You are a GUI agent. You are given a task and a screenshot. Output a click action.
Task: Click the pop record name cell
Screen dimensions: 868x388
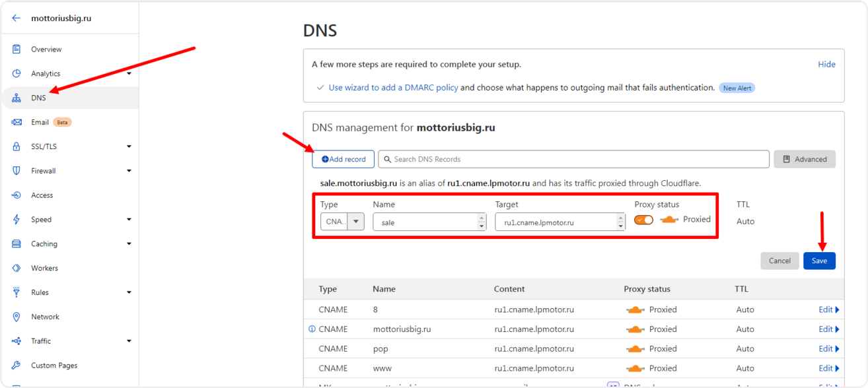[x=380, y=348]
